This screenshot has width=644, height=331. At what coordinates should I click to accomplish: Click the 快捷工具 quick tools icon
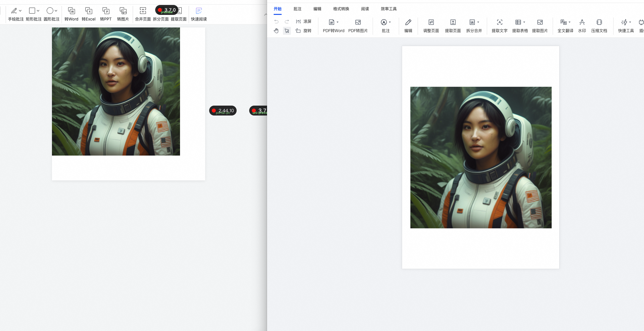click(x=624, y=22)
